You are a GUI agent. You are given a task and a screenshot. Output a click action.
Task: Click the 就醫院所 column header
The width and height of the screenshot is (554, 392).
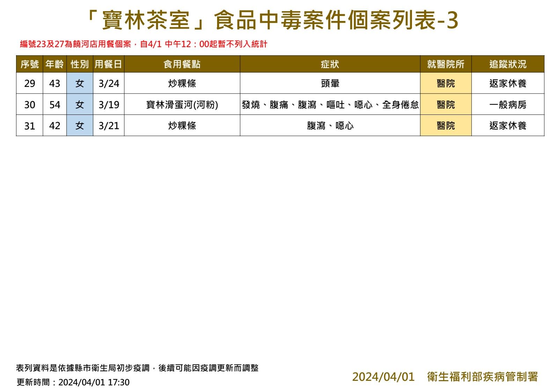click(446, 64)
